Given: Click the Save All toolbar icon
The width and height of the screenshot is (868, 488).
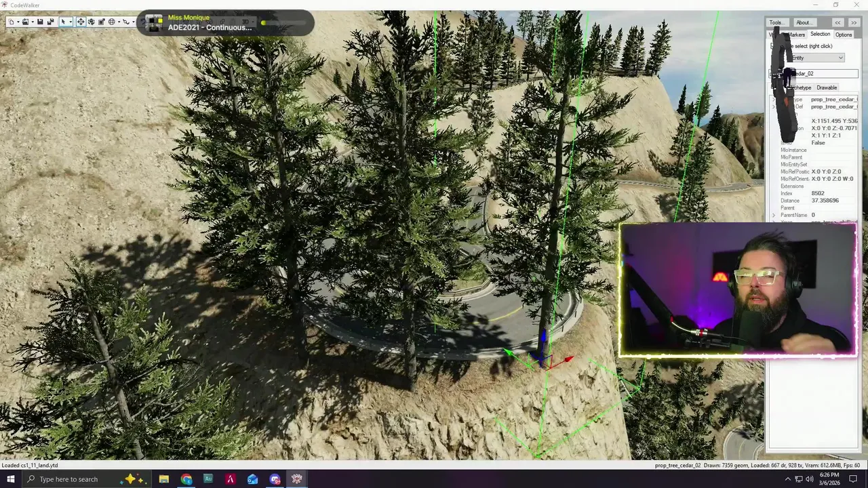Looking at the screenshot, I should pyautogui.click(x=50, y=22).
